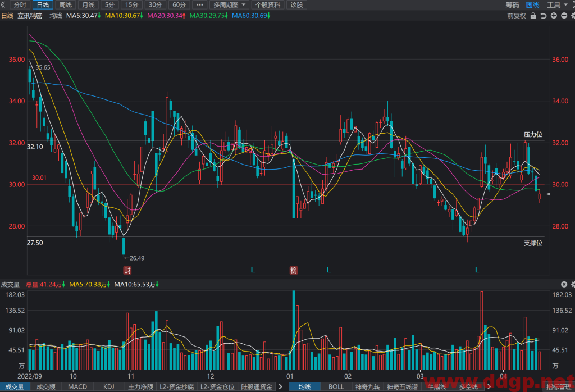Click the volume MA5:70.38万 readout

(90, 285)
